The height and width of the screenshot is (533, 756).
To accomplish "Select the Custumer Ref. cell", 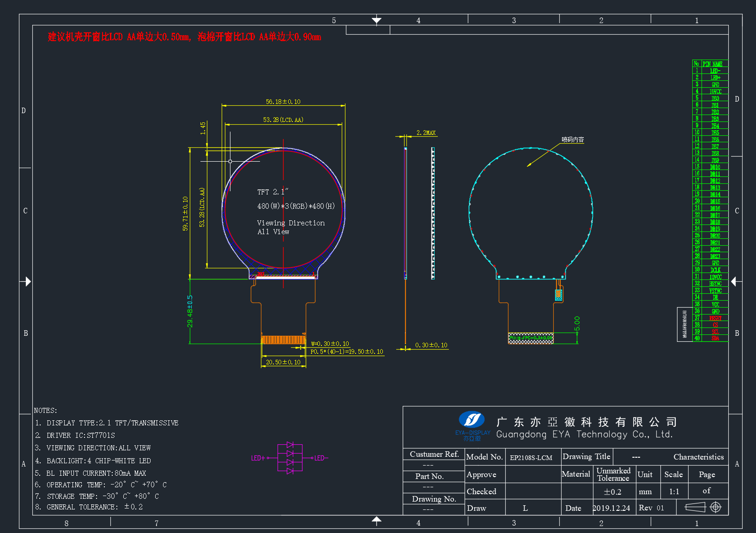I will [434, 454].
